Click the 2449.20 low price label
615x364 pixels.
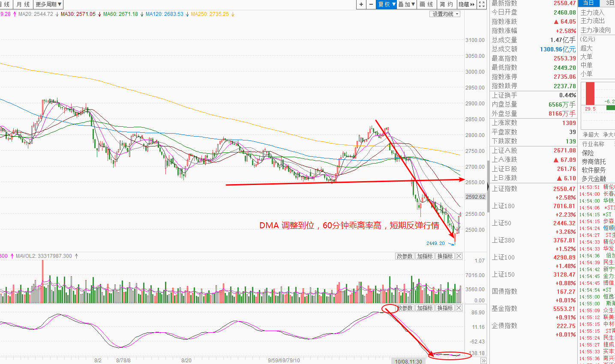pyautogui.click(x=435, y=243)
